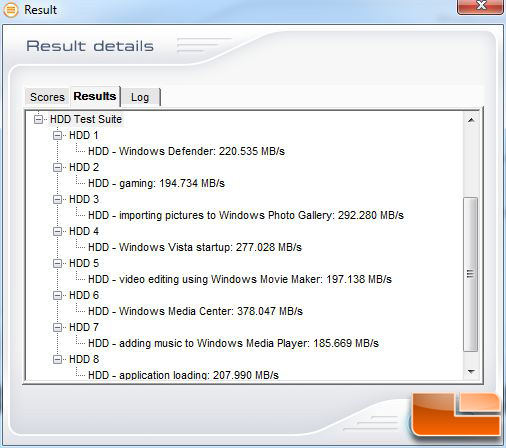The image size is (506, 448).
Task: Close the Result window
Action: point(480,6)
